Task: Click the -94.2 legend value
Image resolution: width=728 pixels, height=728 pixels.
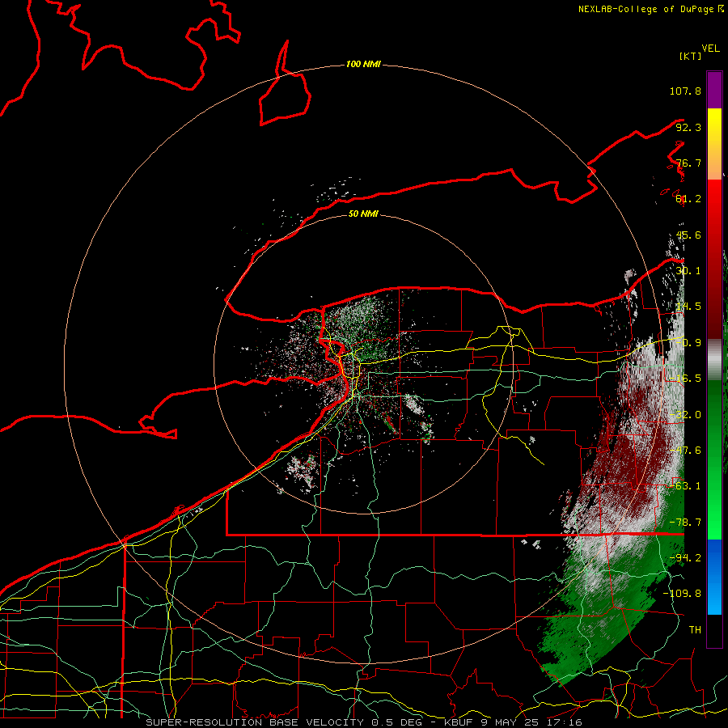Action: click(x=685, y=558)
